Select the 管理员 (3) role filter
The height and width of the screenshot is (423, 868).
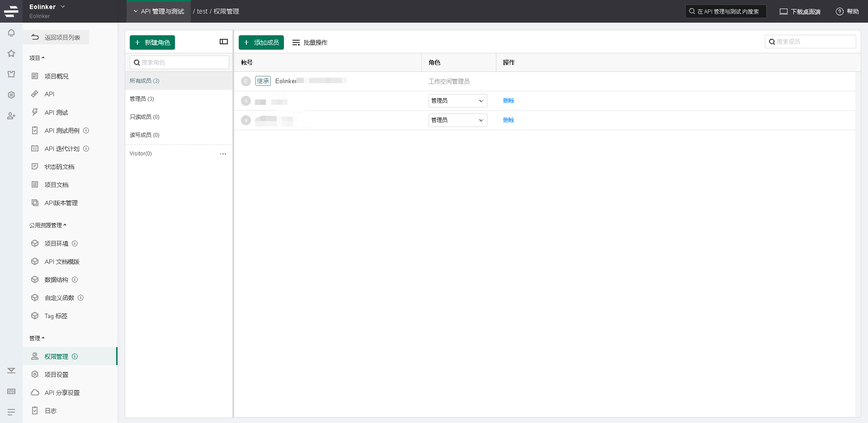pos(142,99)
